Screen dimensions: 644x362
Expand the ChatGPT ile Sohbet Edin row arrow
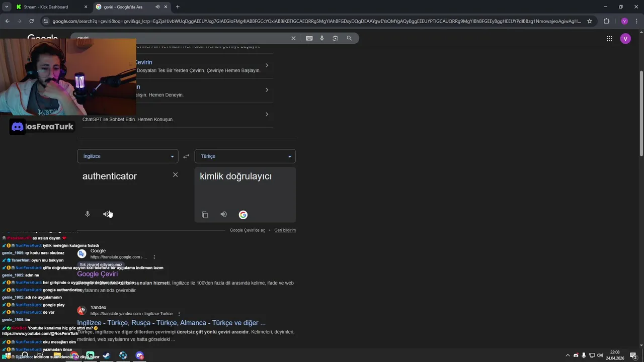point(267,114)
